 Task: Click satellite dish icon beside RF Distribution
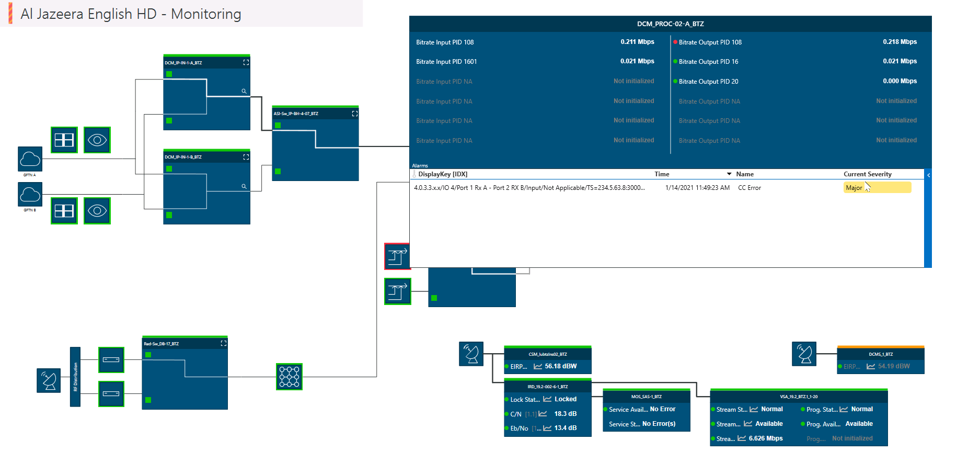49,380
